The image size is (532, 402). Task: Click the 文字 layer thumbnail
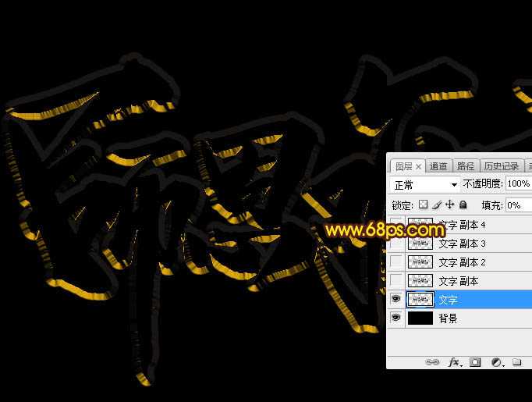click(x=420, y=300)
